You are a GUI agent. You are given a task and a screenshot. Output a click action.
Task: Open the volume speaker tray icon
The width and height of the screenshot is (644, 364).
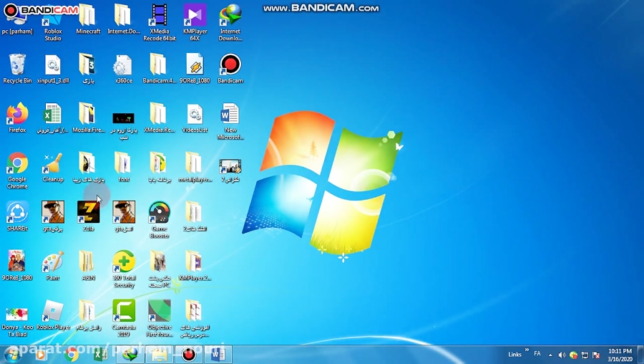pos(562,355)
